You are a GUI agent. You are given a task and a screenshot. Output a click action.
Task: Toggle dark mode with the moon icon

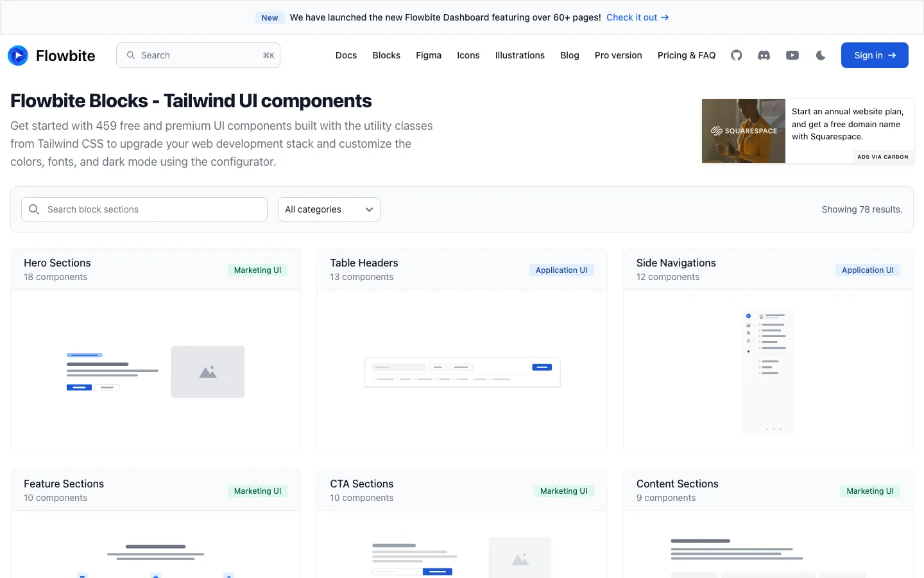pyautogui.click(x=821, y=55)
